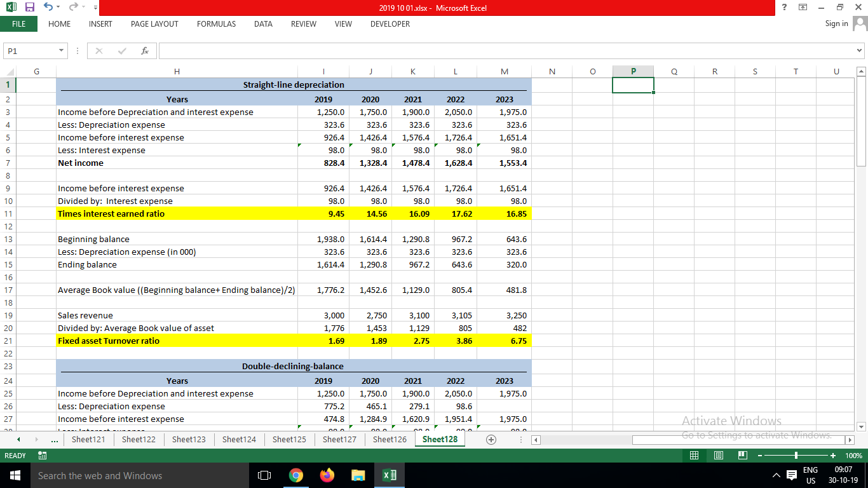
Task: Select the 9.45 ratio value cell
Action: coord(322,213)
